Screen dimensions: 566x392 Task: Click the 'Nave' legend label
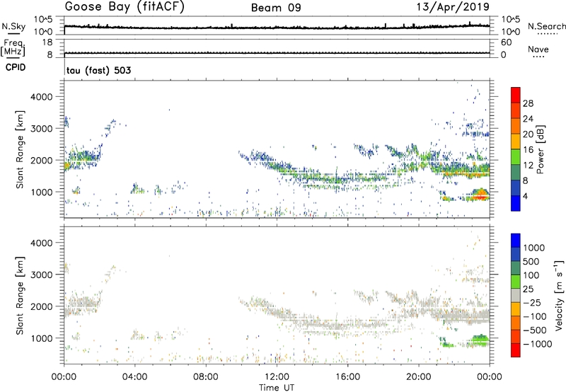point(538,50)
